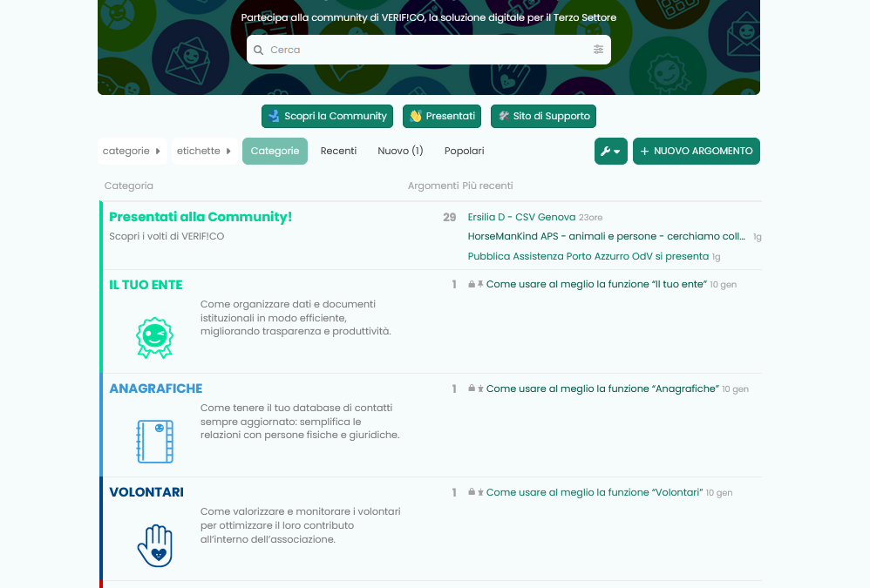The height and width of the screenshot is (588, 870).
Task: Open topic about funzione "Volontari"
Action: coord(595,493)
